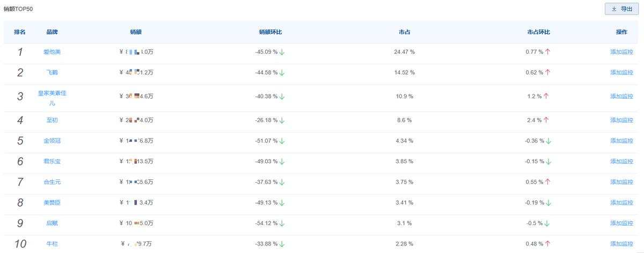This screenshot has height=253, width=644.
Task: Click the 至初 brand name
Action: click(x=52, y=120)
